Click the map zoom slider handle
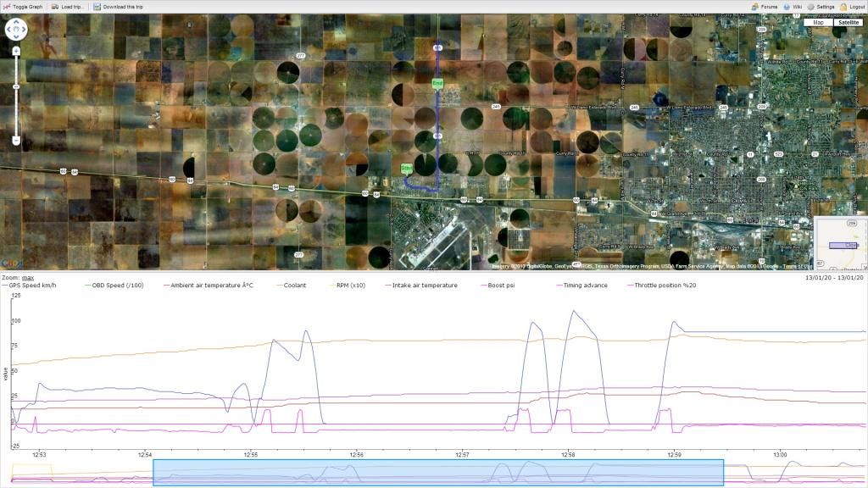The height and width of the screenshot is (488, 868). pos(16,86)
